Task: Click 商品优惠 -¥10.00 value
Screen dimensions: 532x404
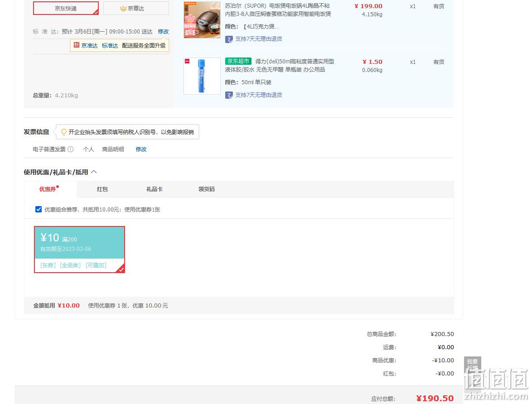Action: tap(443, 360)
